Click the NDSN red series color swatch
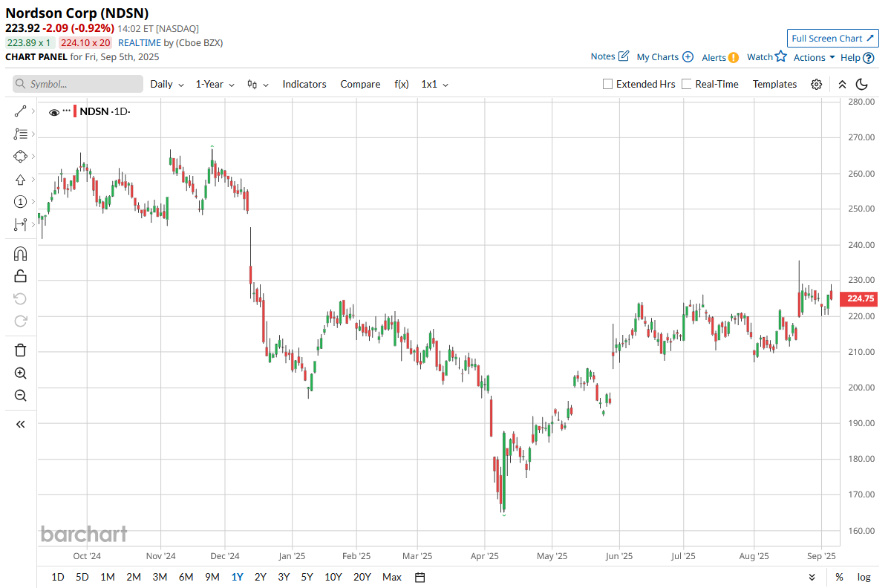 (x=75, y=112)
